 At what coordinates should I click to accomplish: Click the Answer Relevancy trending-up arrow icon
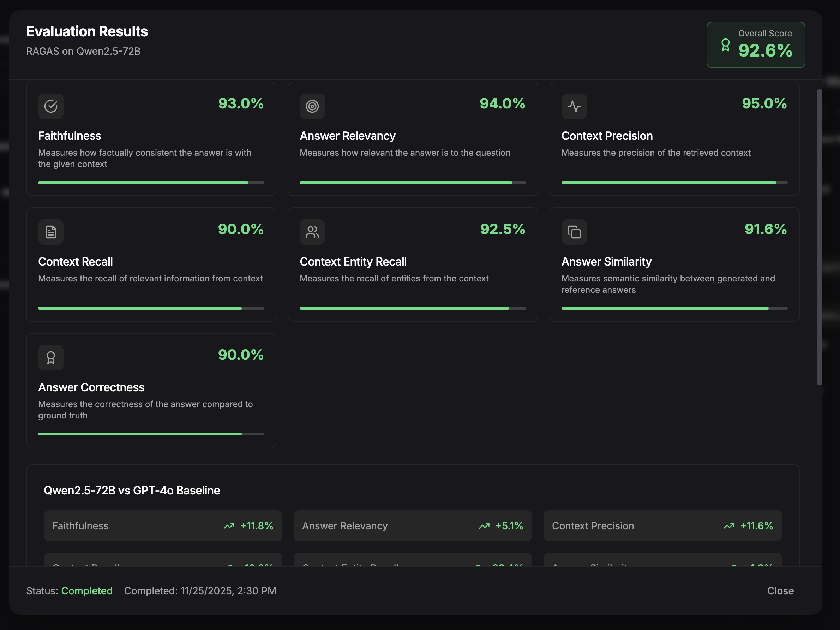[484, 526]
